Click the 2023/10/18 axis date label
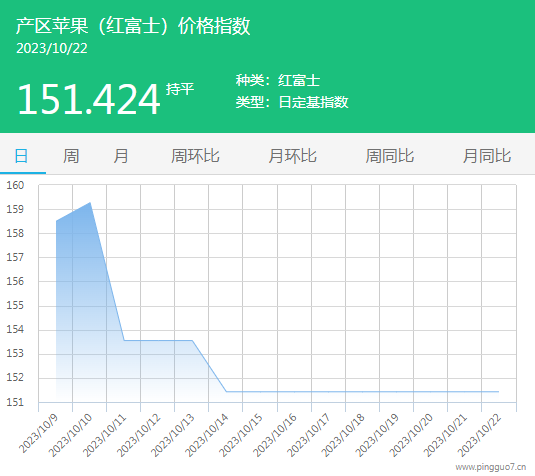 click(x=344, y=435)
